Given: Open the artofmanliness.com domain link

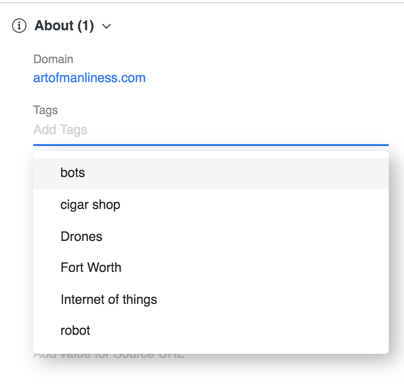Looking at the screenshot, I should pos(89,78).
